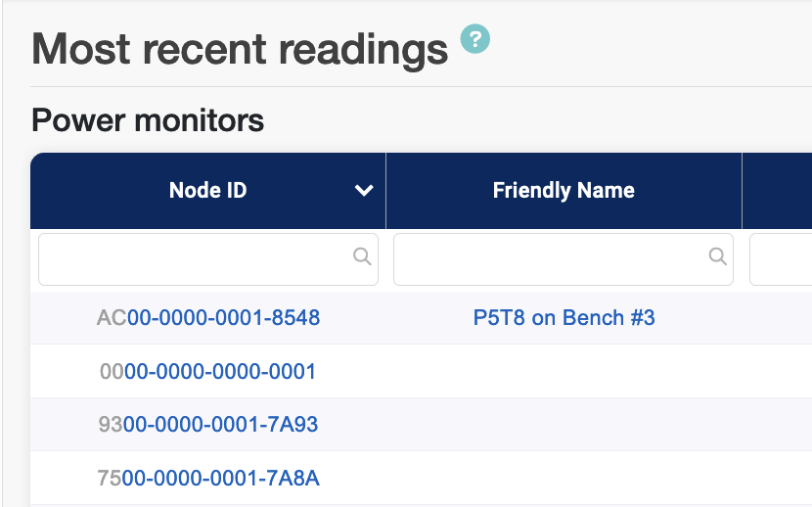This screenshot has height=507, width=812.
Task: Open node 0000-0000-0000-0001
Action: pyautogui.click(x=208, y=372)
